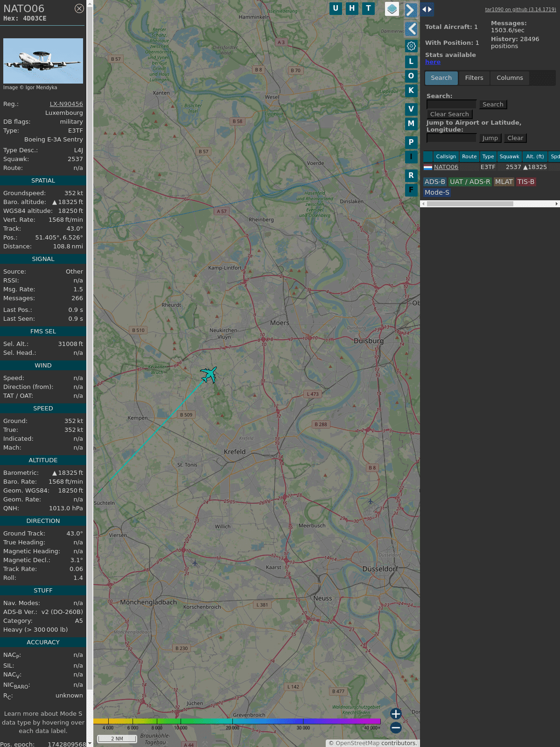The width and height of the screenshot is (560, 747).
Task: Select the NATO06 aircraft icon on map
Action: 209,374
